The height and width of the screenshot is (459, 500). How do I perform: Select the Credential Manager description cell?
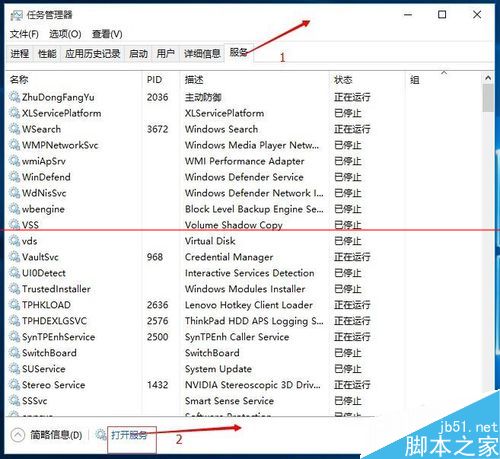click(229, 257)
